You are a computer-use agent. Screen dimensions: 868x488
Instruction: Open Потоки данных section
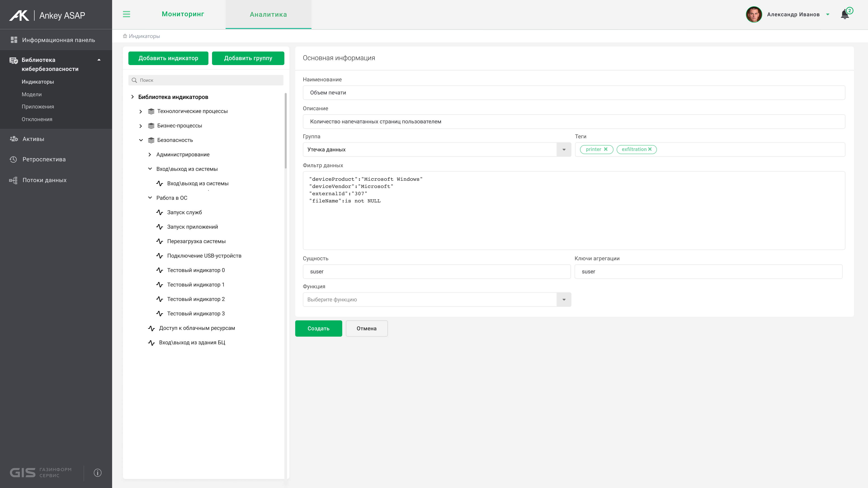click(44, 180)
